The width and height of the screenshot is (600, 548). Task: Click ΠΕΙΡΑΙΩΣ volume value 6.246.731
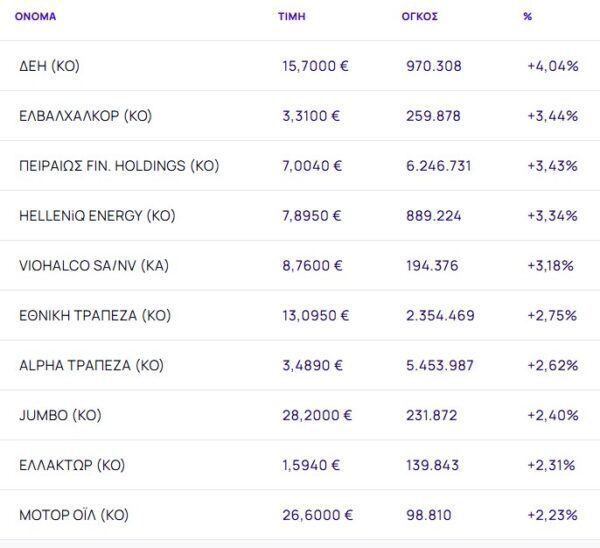click(x=439, y=166)
